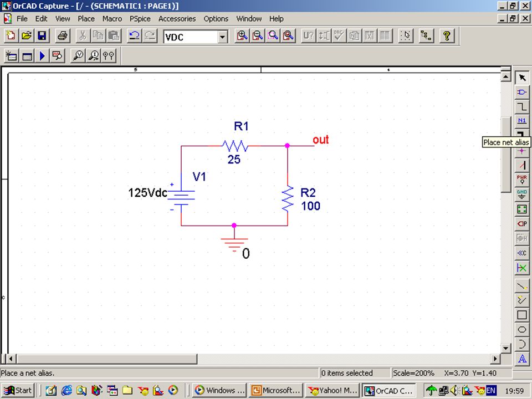Print the schematic with the printer icon
Image resolution: width=532 pixels, height=399 pixels.
[x=63, y=35]
